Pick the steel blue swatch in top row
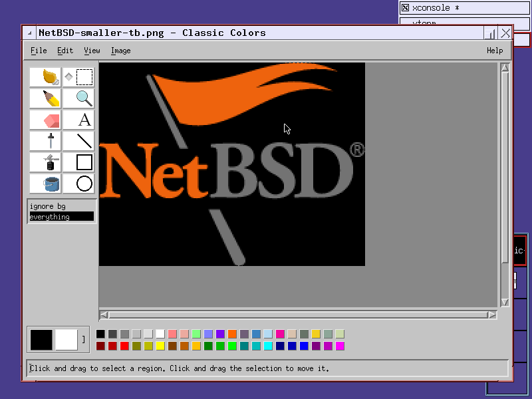Viewport: 532px width, 399px height. pos(256,334)
